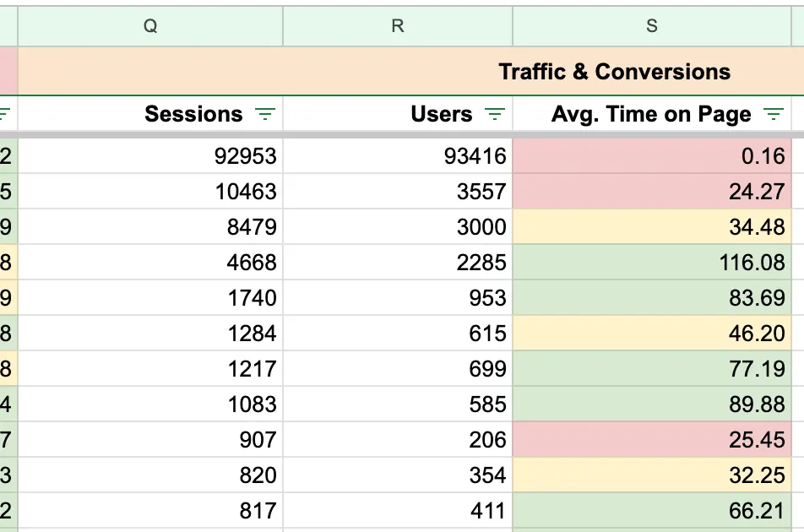
Task: Click the red cell showing 0.16
Action: pyautogui.click(x=652, y=156)
